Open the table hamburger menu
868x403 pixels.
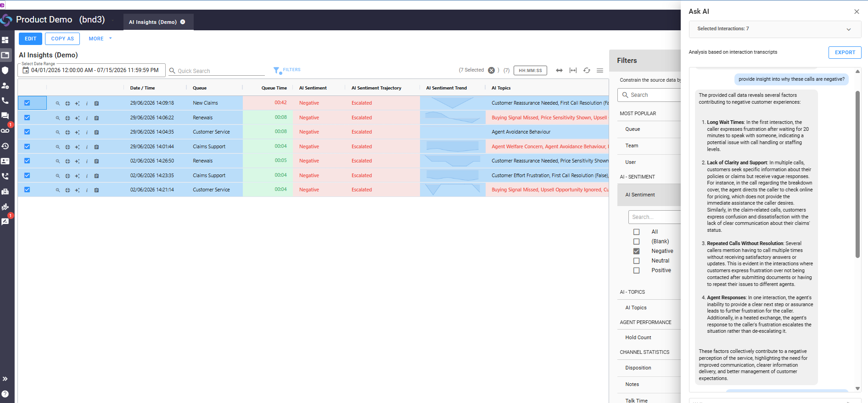(x=599, y=70)
